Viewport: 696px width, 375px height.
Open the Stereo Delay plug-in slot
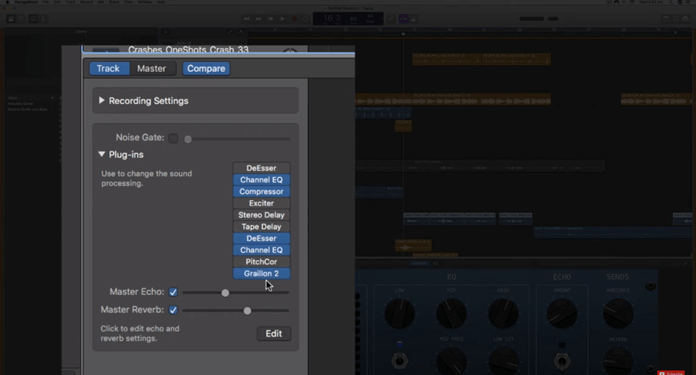[x=261, y=215]
